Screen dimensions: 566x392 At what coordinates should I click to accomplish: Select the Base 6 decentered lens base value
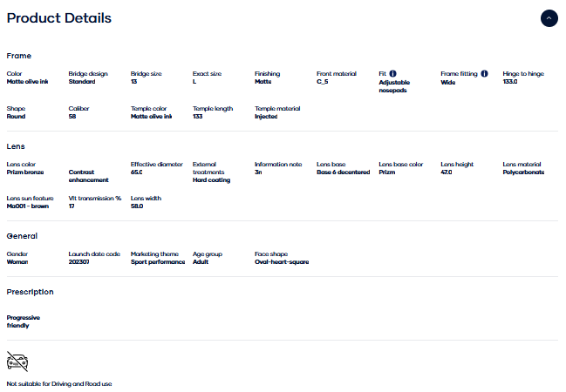coord(344,172)
